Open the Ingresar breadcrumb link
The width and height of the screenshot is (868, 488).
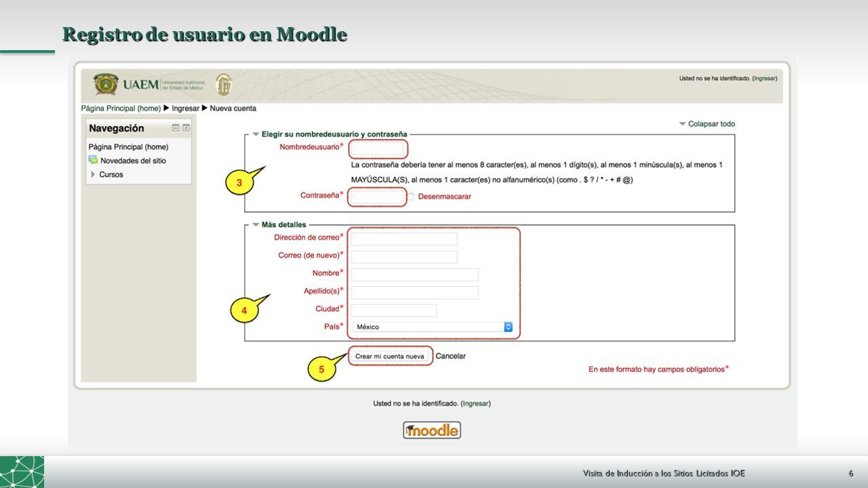pyautogui.click(x=186, y=108)
